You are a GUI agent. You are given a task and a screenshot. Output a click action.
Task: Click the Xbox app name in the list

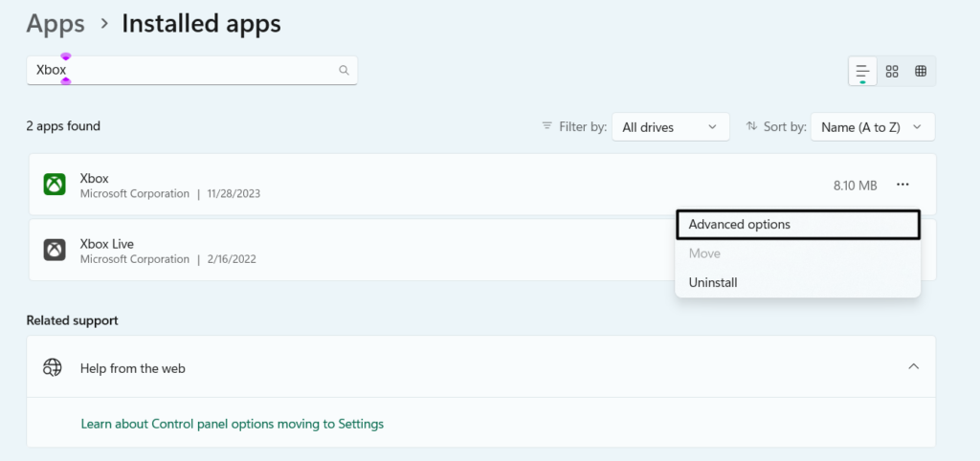(x=95, y=178)
